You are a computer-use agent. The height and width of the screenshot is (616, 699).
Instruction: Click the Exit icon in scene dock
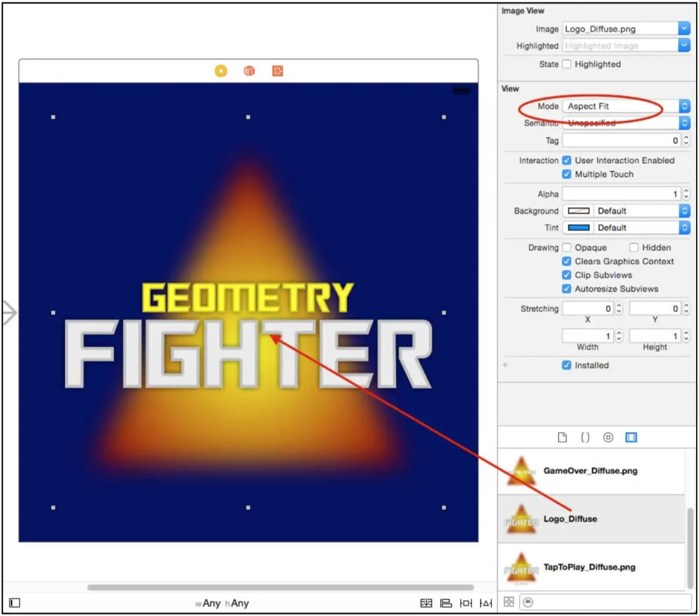click(x=277, y=71)
